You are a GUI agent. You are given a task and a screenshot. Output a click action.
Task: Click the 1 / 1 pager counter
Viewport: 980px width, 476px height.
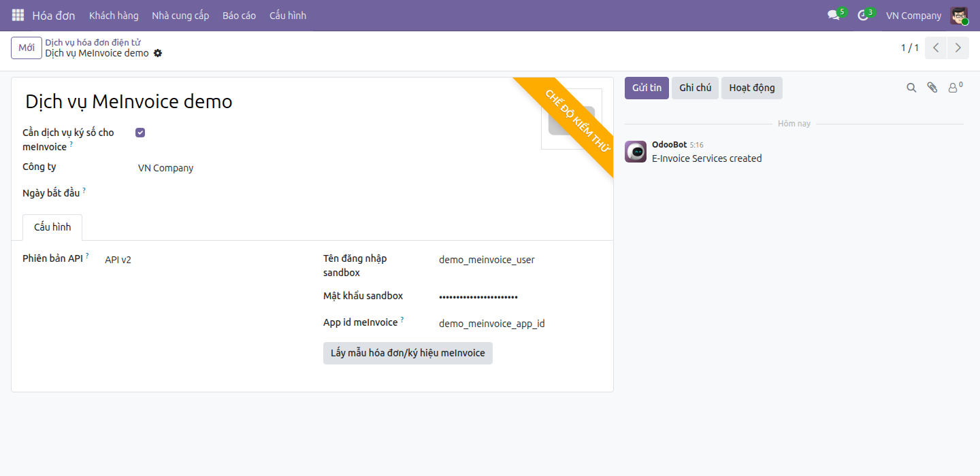910,48
